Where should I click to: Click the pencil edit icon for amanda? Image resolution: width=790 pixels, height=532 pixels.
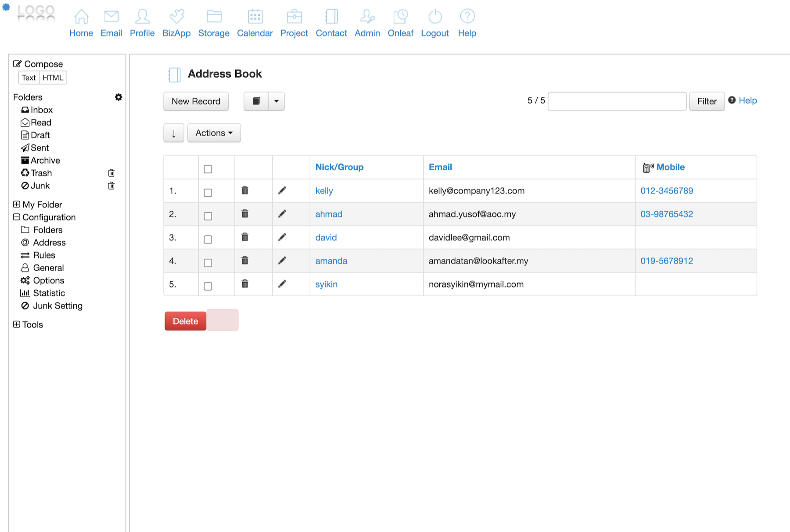(282, 260)
